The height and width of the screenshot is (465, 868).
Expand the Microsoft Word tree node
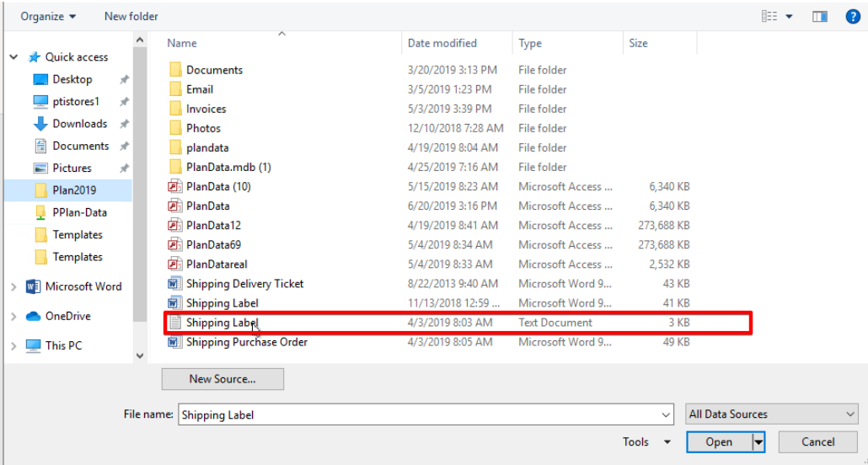[13, 286]
